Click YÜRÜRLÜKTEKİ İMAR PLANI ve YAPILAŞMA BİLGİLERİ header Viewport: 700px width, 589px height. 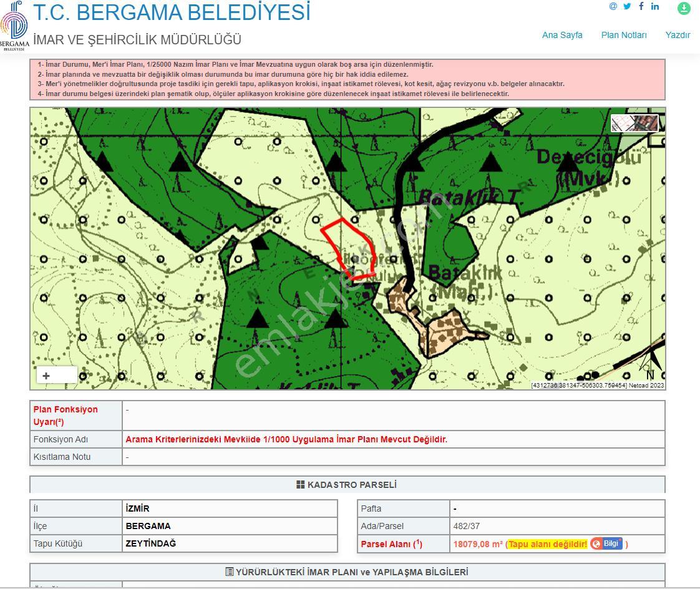click(348, 572)
